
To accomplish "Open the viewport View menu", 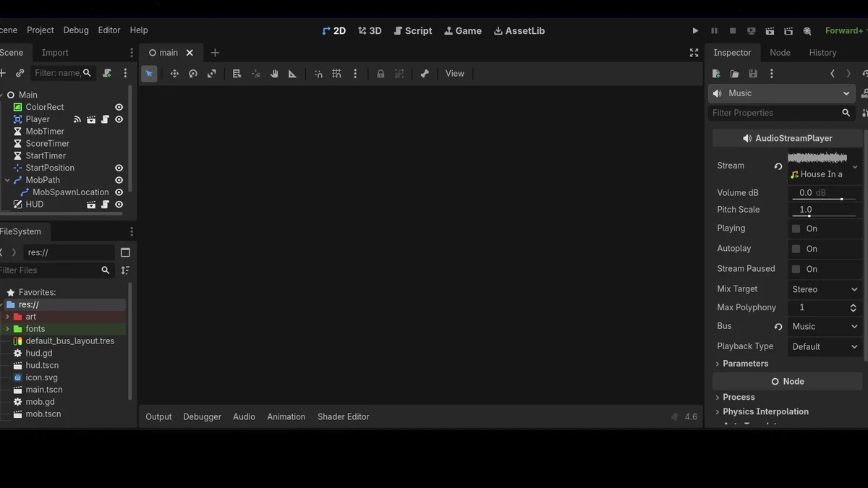I will point(455,74).
